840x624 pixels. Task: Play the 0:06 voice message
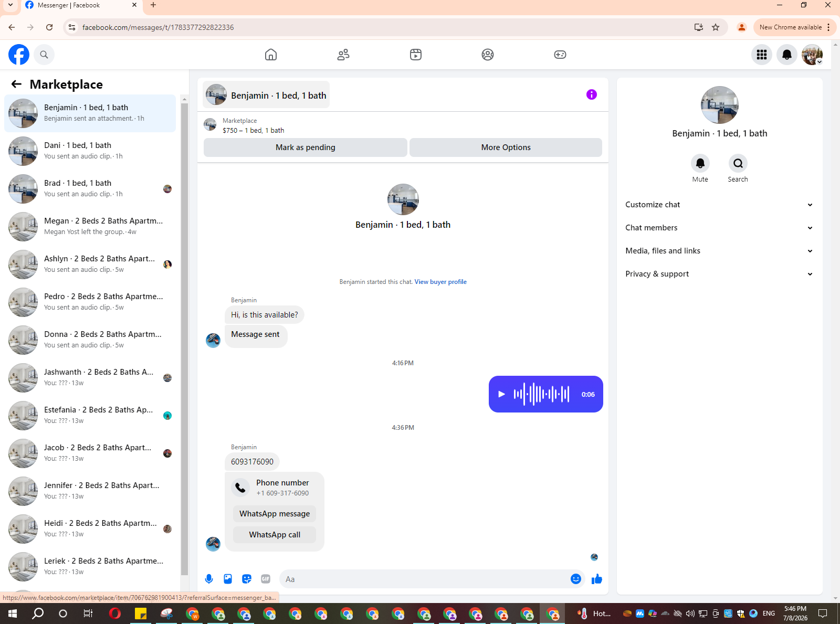click(501, 394)
